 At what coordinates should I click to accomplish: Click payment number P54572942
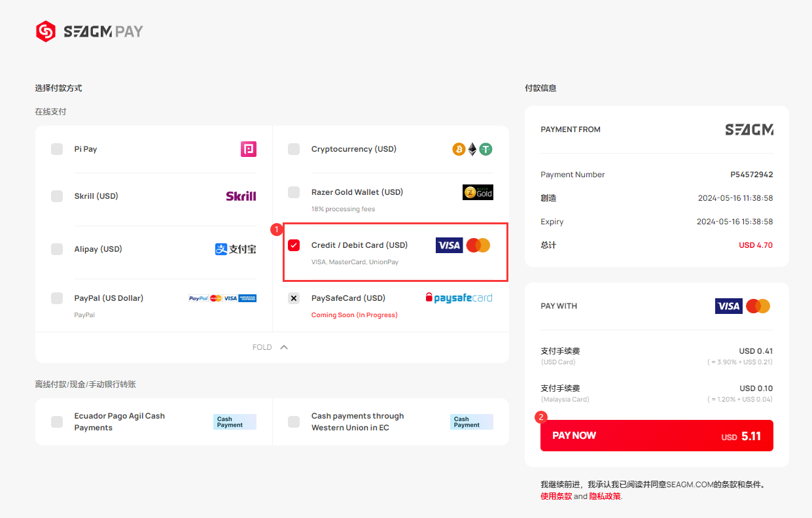point(752,175)
